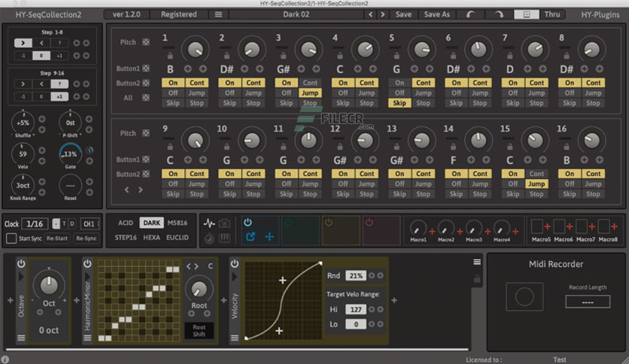Go to the next preset with the right arrow

coord(383,14)
